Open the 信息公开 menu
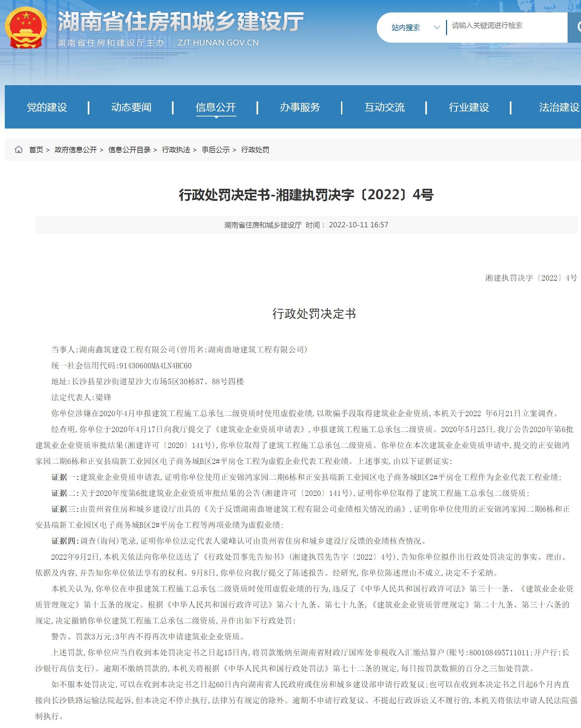 tap(216, 107)
